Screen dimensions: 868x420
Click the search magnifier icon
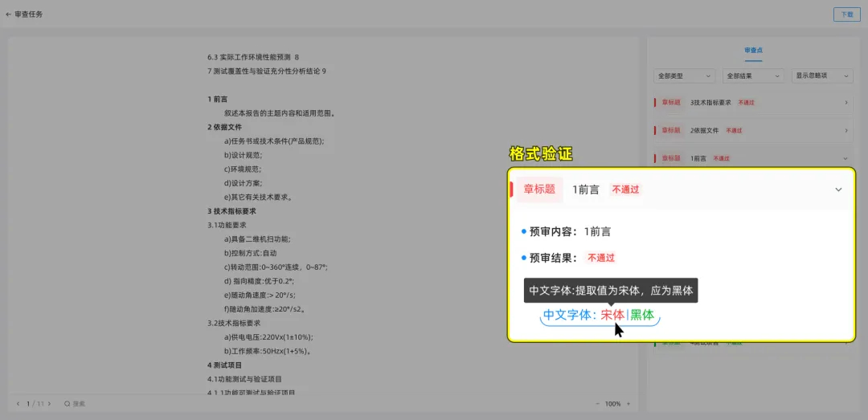click(x=68, y=403)
